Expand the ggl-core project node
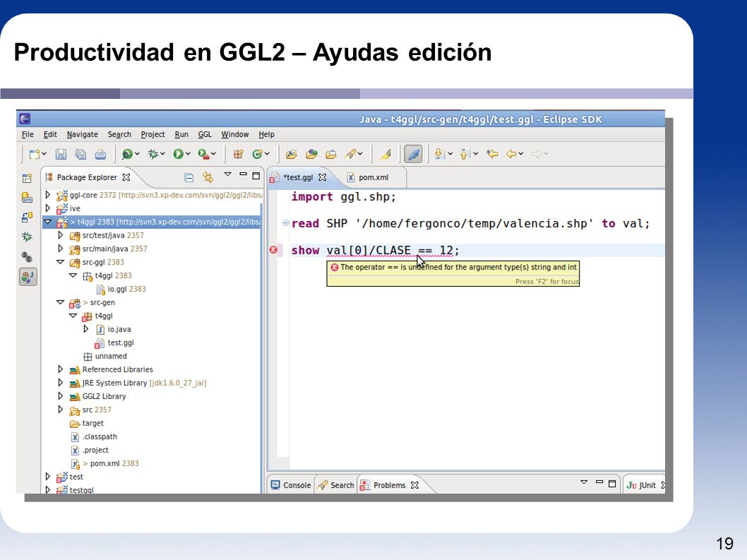The width and height of the screenshot is (747, 560). click(x=47, y=194)
